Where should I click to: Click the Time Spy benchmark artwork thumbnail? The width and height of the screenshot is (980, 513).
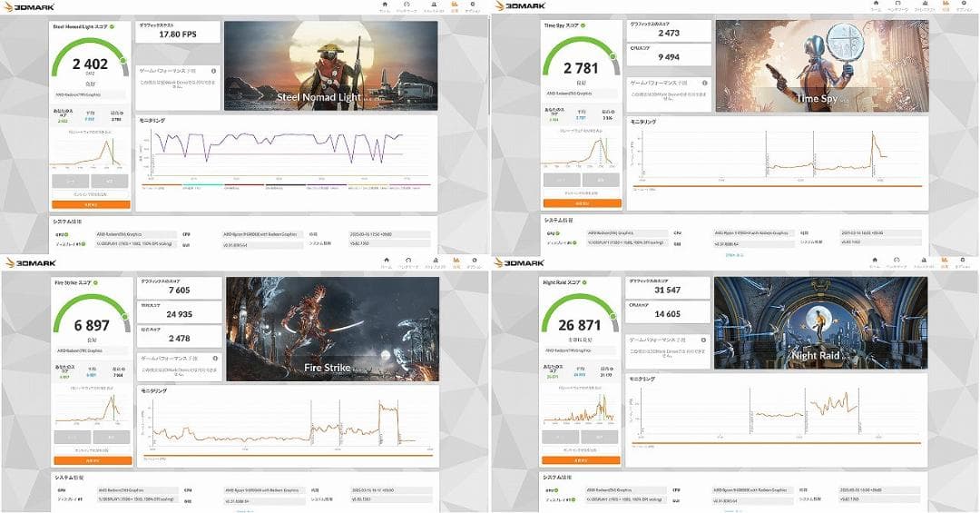(x=821, y=65)
